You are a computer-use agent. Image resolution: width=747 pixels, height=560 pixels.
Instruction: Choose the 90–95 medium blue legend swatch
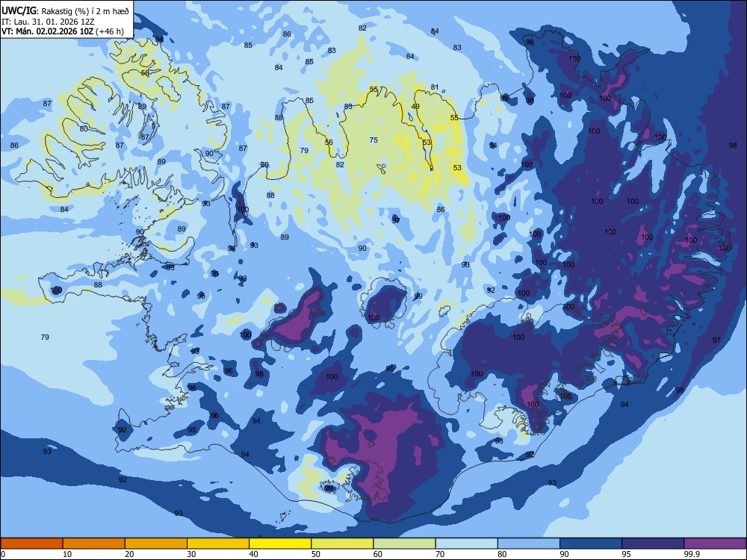point(591,544)
